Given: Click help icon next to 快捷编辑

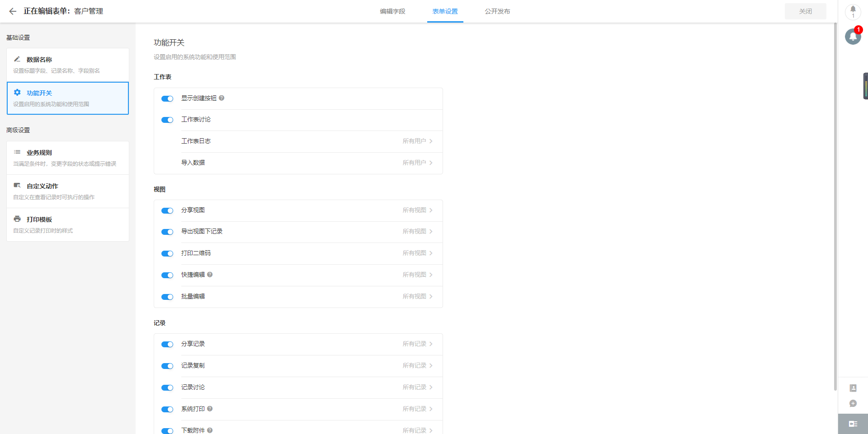Looking at the screenshot, I should coord(210,275).
